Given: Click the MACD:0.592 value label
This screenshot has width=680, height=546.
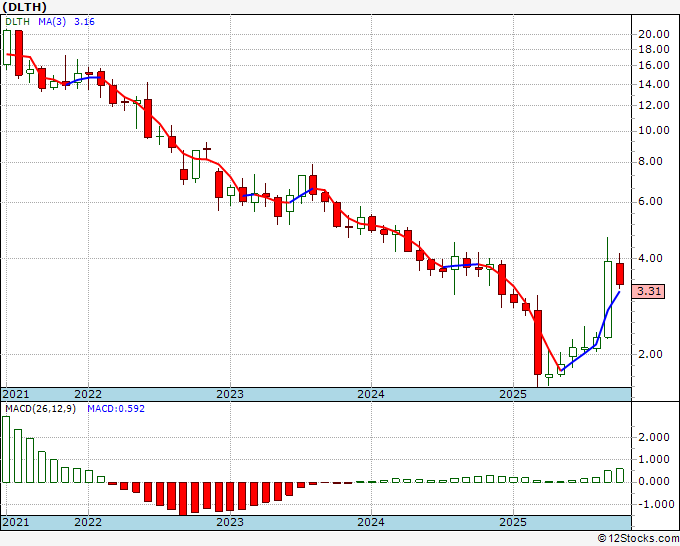Looking at the screenshot, I should pos(116,409).
